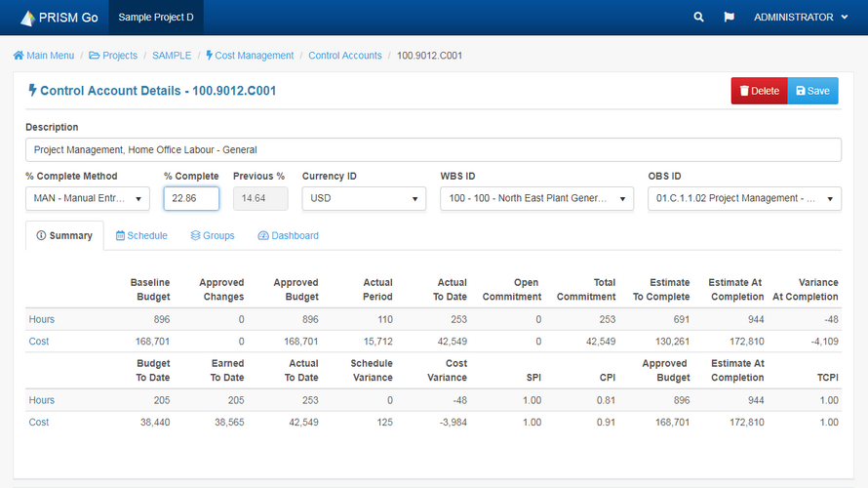The height and width of the screenshot is (488, 868).
Task: Go to Cost Management breadcrumb
Action: click(x=249, y=56)
